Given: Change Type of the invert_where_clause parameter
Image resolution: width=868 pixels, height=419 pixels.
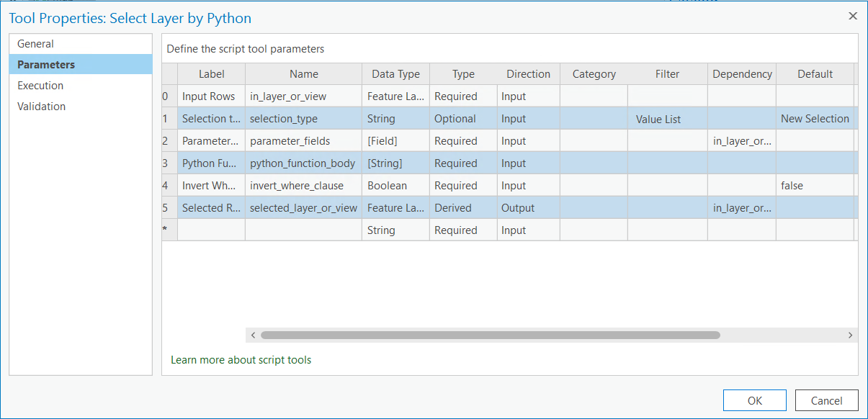Looking at the screenshot, I should (x=463, y=186).
